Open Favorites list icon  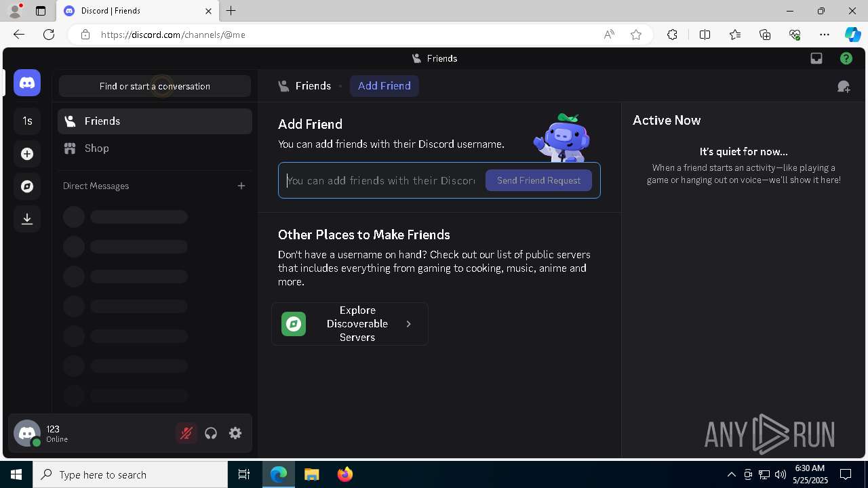tap(735, 35)
